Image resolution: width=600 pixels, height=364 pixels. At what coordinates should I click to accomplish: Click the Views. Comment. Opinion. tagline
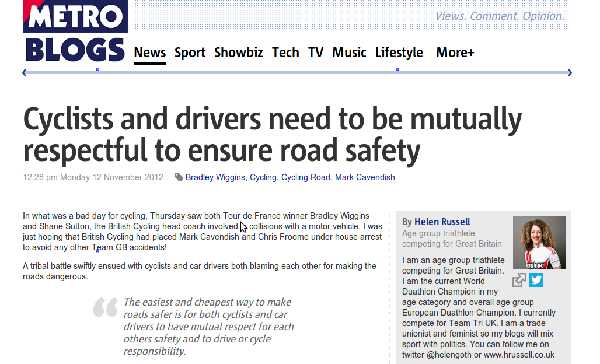(x=500, y=16)
